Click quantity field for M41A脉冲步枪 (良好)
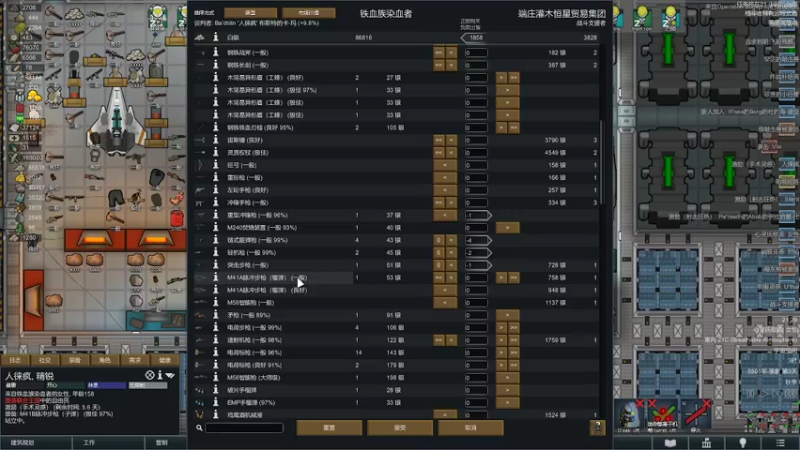This screenshot has height=450, width=800. [476, 290]
